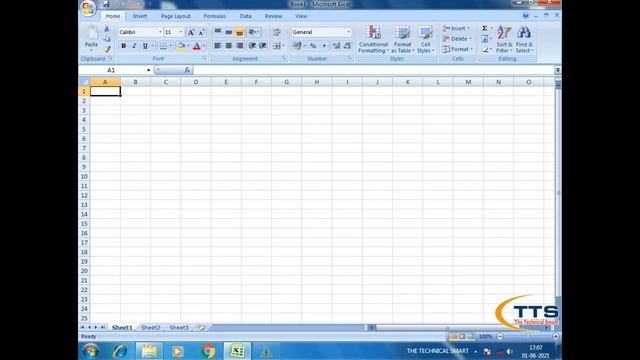The height and width of the screenshot is (360, 640).
Task: Click Increase Decimal
Action: [336, 46]
